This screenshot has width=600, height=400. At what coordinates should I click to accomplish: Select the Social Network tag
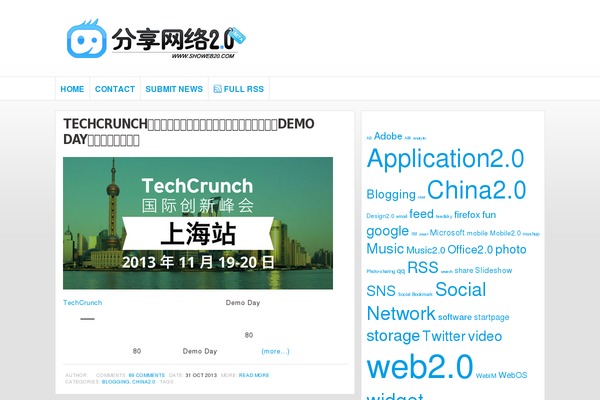pos(426,302)
